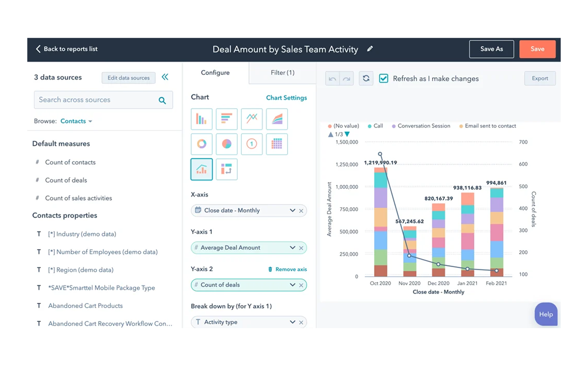Viewport: 588px width, 366px height.
Task: Open the Configure tab
Action: [215, 73]
